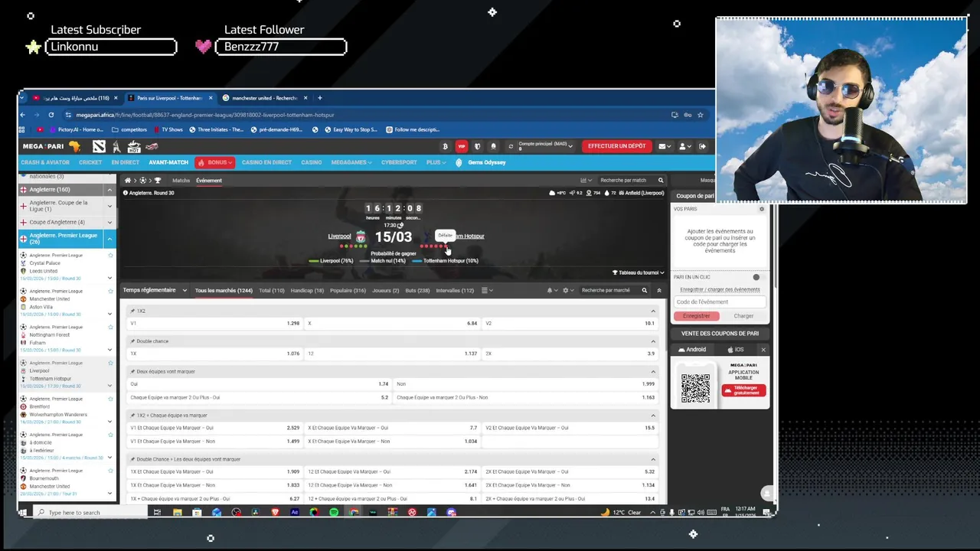This screenshot has width=980, height=551.
Task: Click the logout arrow icon in header
Action: click(x=702, y=146)
